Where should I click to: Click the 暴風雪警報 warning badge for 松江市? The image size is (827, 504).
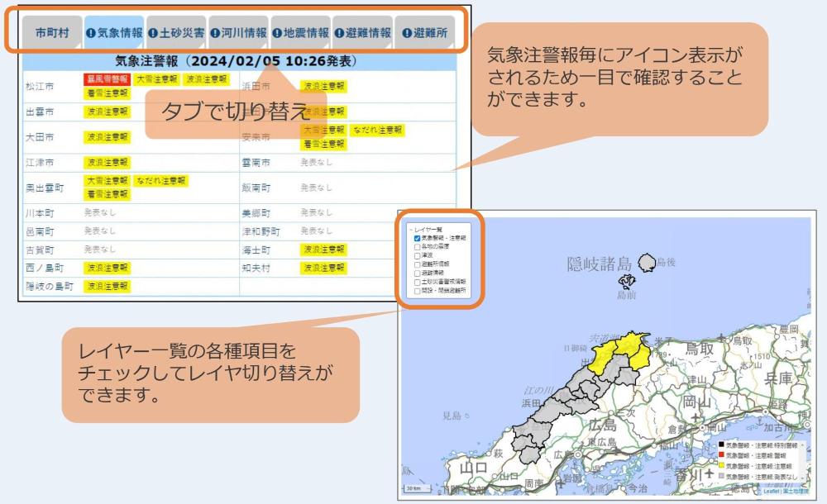(x=106, y=80)
